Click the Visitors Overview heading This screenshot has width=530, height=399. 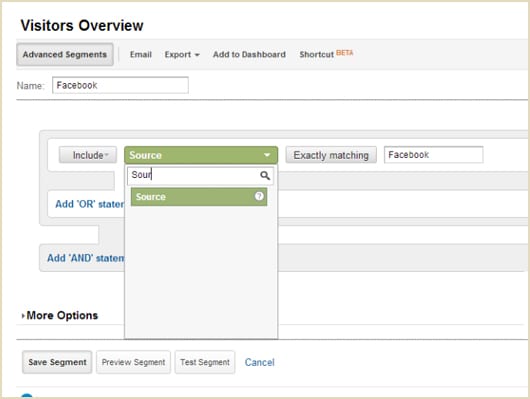click(x=82, y=25)
